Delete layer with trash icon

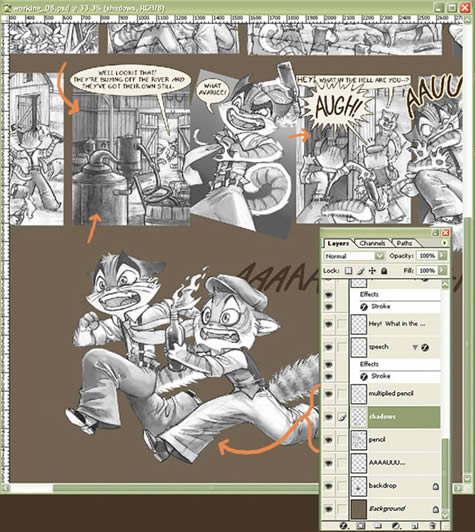pos(432,526)
